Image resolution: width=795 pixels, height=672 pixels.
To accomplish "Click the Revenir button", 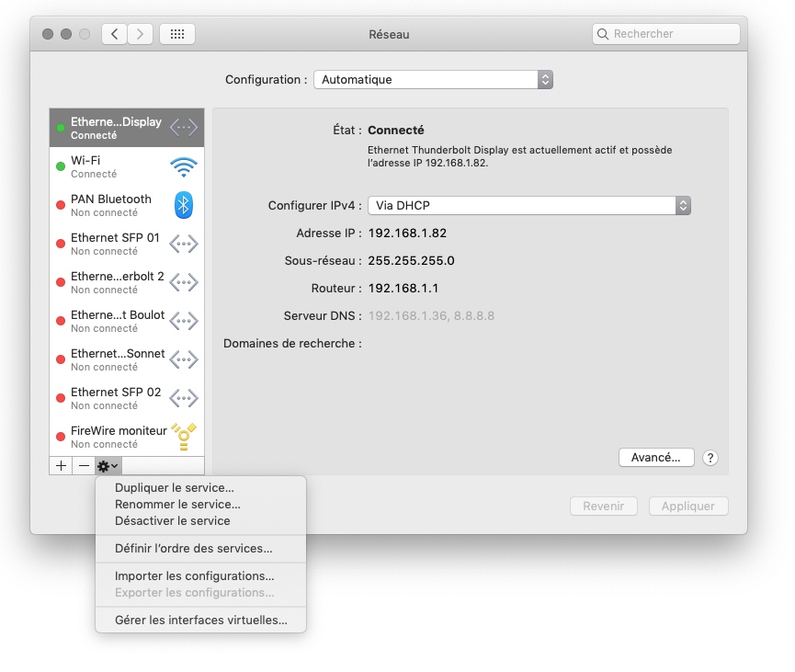I will [x=603, y=507].
